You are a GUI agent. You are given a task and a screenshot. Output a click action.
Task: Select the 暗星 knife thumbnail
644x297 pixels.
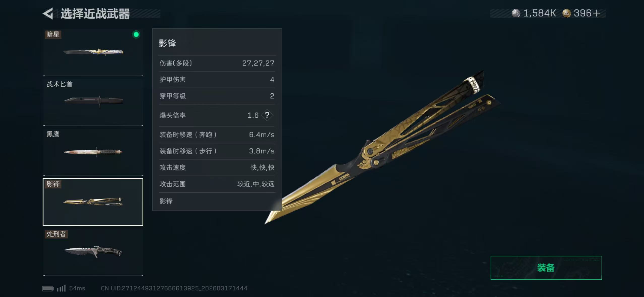click(93, 52)
